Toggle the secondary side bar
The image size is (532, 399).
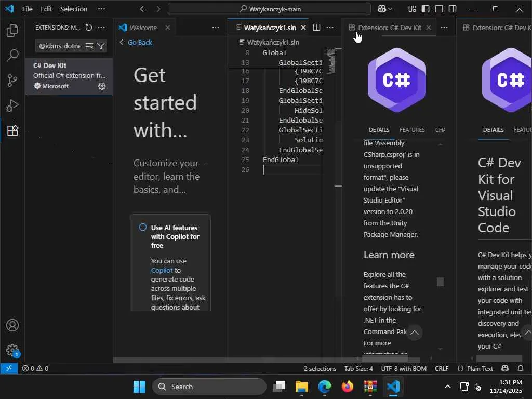[x=453, y=9]
